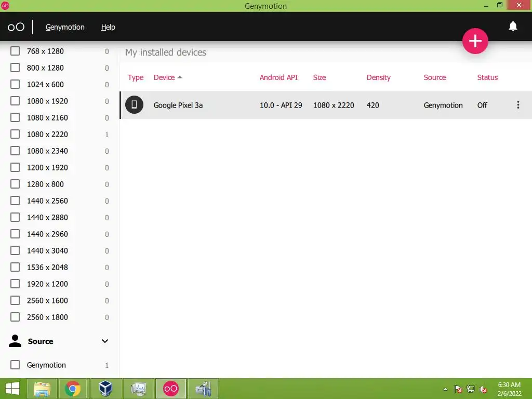Check the 1280 x 800 filter
Viewport: 532px width, 399px height.
[x=15, y=184]
